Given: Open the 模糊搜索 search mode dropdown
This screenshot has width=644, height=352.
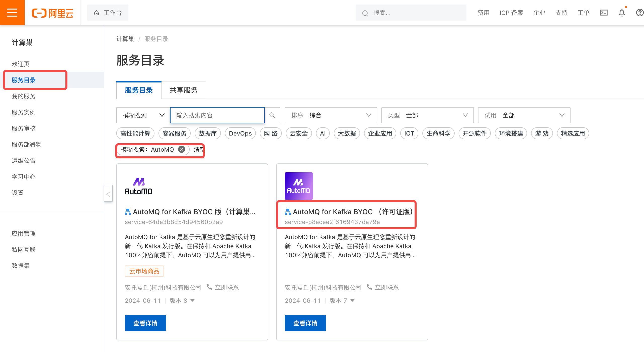Looking at the screenshot, I should [143, 115].
